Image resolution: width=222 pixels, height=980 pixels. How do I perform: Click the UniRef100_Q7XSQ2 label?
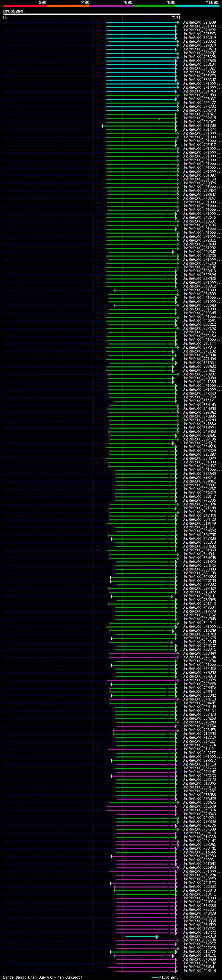[199, 106]
